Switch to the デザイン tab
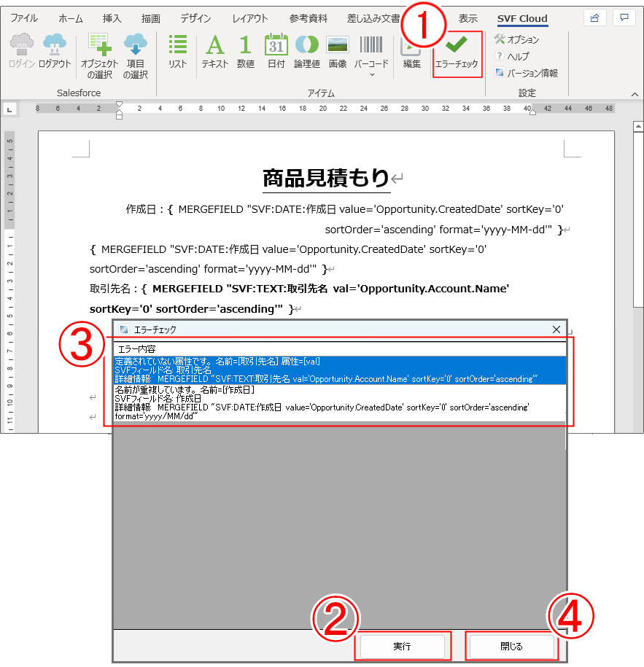This screenshot has height=667, width=644. pos(195,18)
